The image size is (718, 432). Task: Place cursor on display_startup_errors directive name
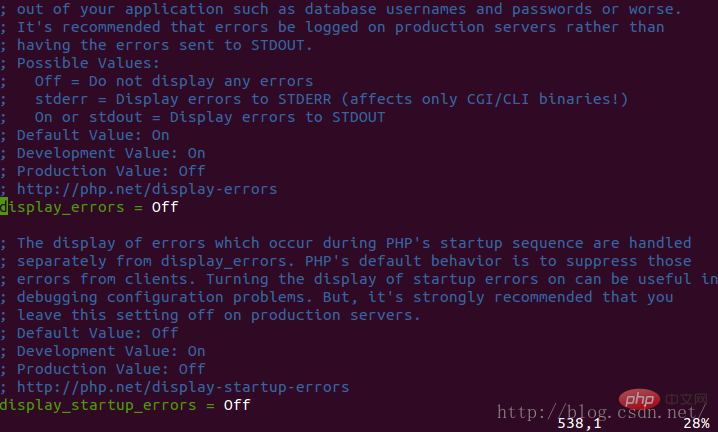[98, 405]
